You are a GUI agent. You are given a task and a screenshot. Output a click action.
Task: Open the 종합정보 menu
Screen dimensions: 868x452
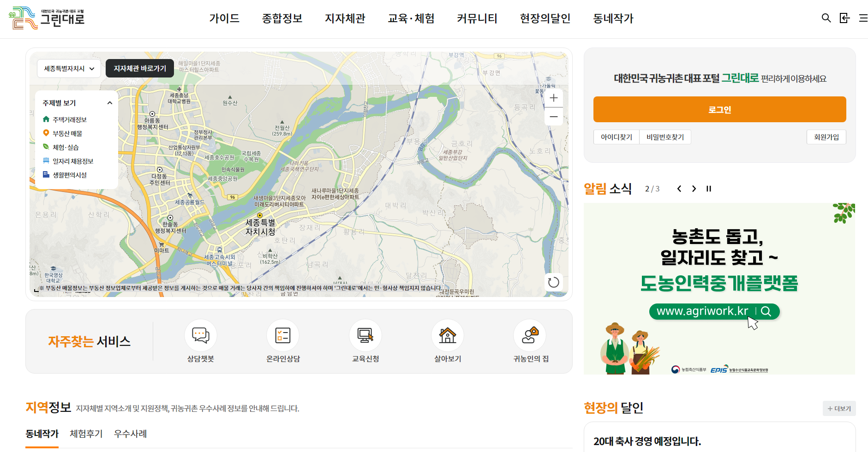282,18
